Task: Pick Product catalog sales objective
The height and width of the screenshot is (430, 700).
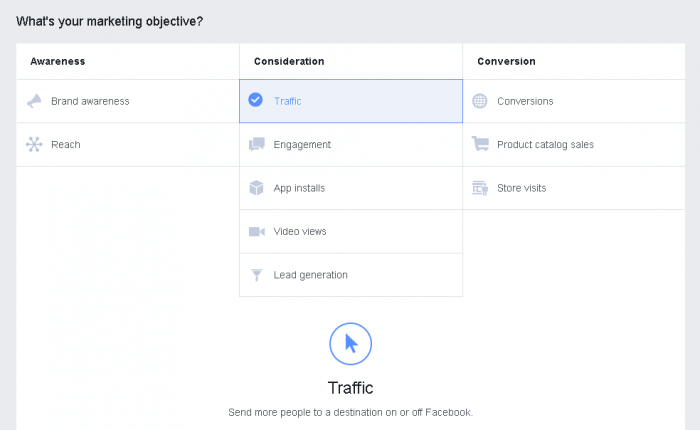Action: coord(546,145)
